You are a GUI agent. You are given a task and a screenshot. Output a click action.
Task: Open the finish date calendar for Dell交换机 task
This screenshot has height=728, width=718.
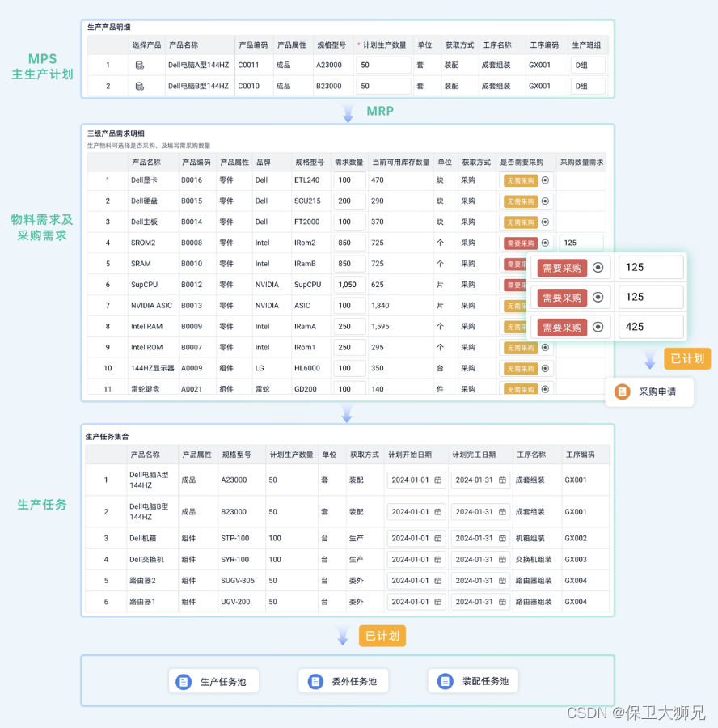click(502, 560)
